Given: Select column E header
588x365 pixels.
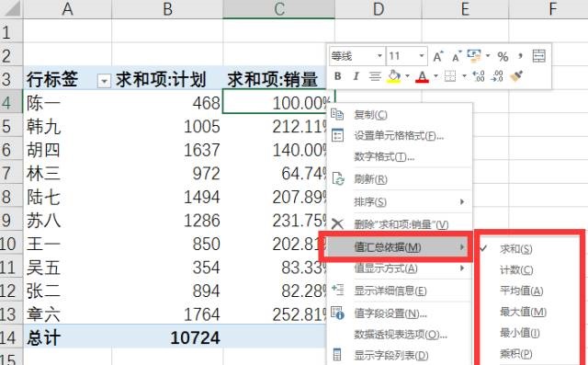Looking at the screenshot, I should [x=465, y=9].
